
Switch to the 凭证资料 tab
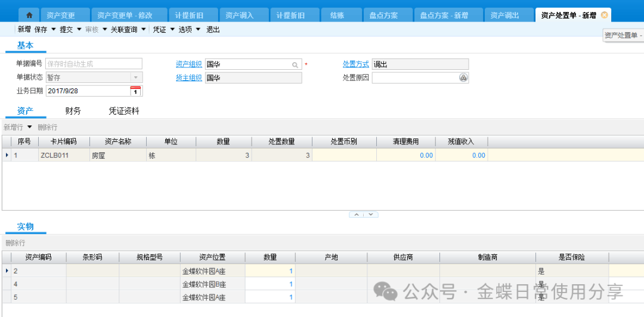[123, 111]
